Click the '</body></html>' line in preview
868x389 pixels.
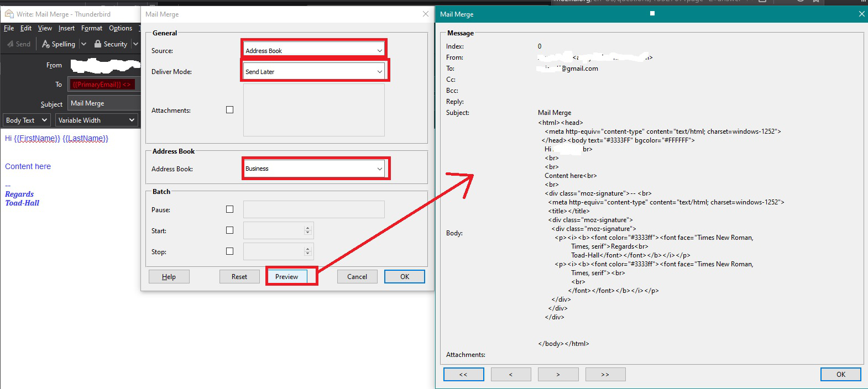tap(564, 344)
